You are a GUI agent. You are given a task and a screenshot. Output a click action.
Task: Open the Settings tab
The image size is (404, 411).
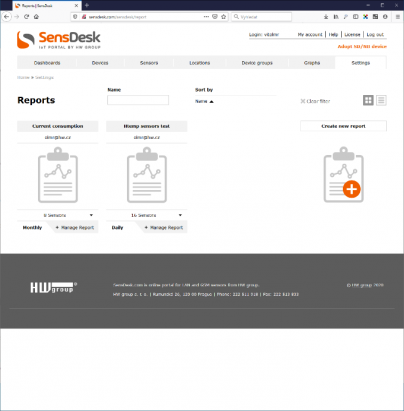[x=361, y=63]
